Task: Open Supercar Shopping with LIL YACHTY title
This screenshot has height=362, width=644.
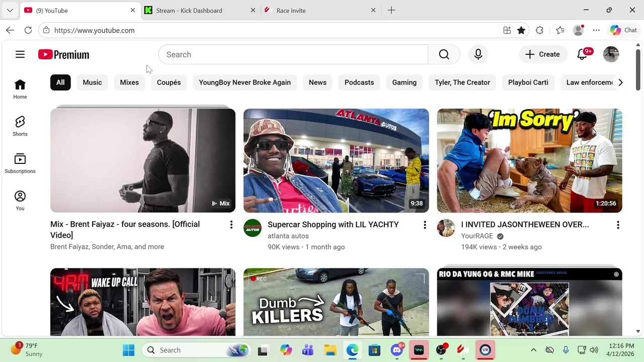Action: pyautogui.click(x=333, y=224)
